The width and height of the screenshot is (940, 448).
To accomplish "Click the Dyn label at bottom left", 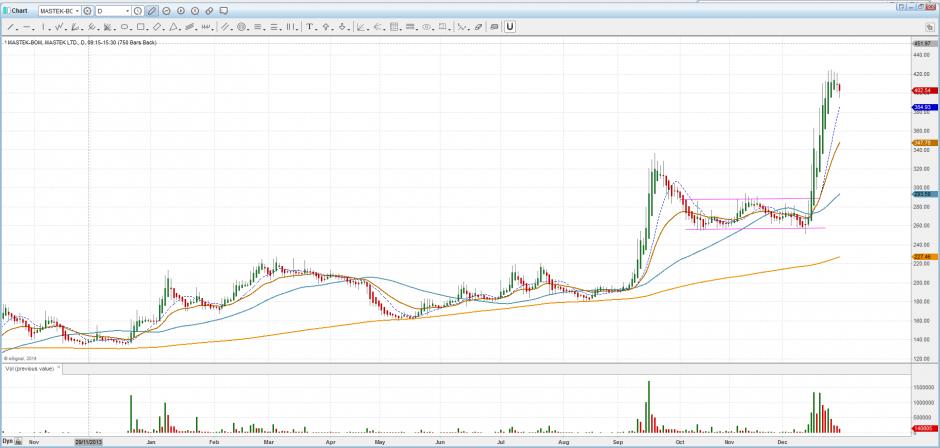I will point(7,441).
